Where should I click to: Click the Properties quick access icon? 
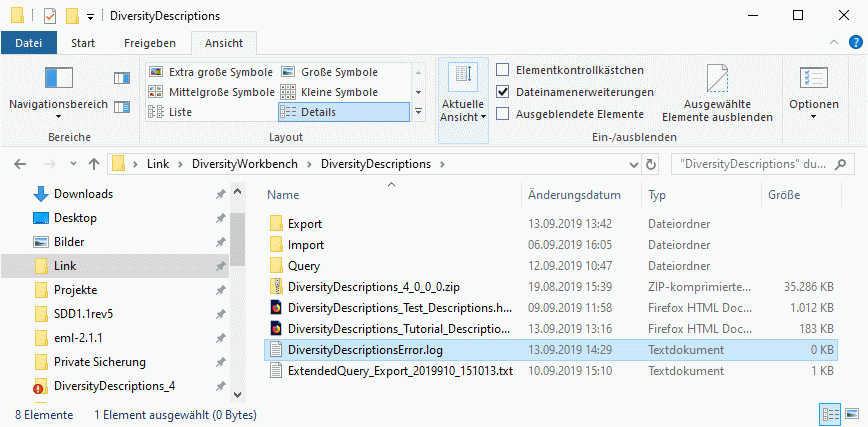pos(50,16)
